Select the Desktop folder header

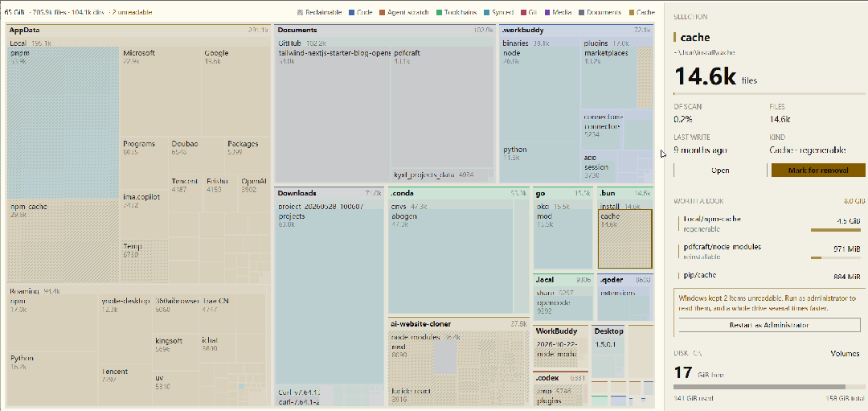pos(609,331)
